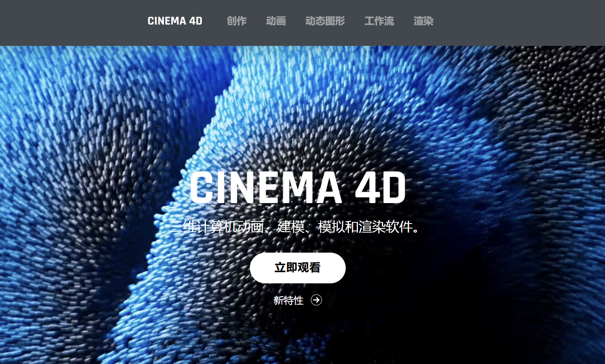Click the 立即观看 button
605x364 pixels.
298,268
